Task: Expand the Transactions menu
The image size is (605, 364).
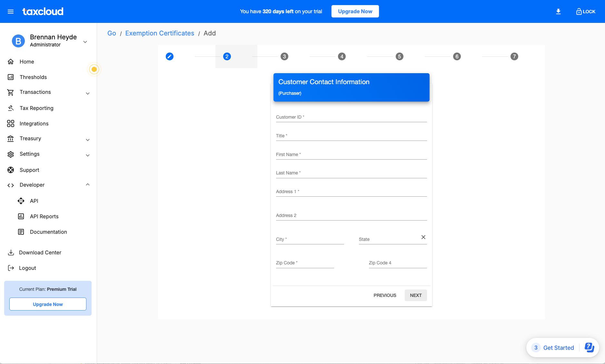Action: 87,93
